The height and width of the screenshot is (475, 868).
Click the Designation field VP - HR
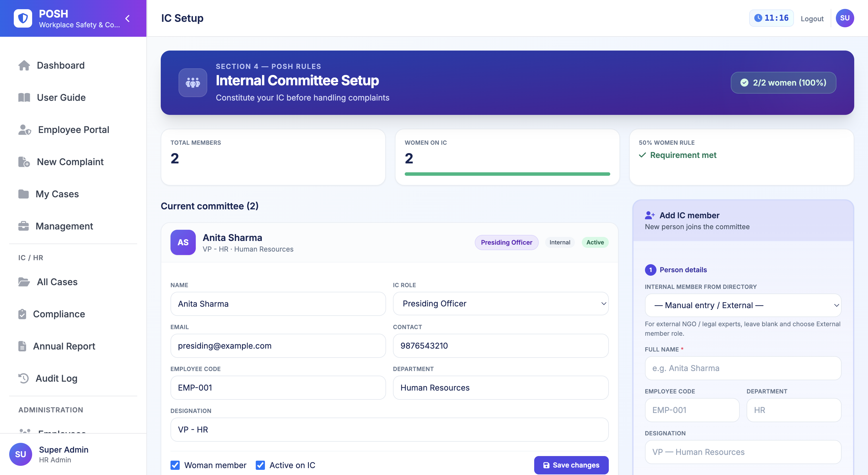click(x=390, y=430)
